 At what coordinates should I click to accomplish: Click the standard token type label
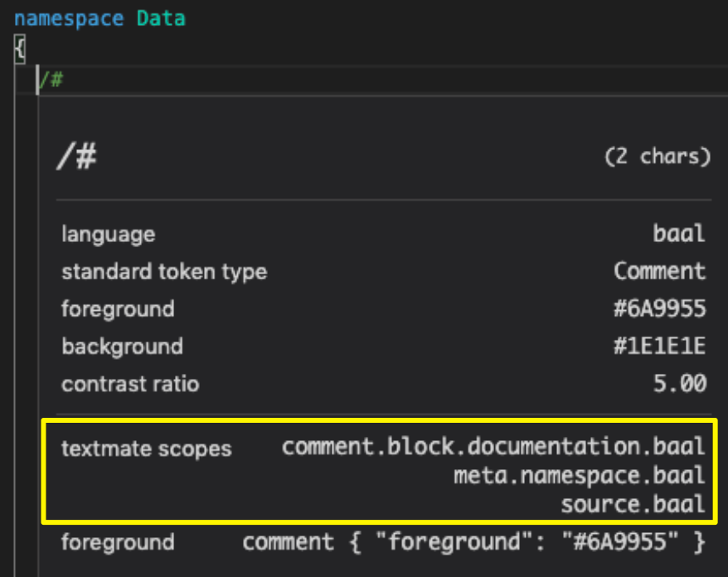click(x=164, y=272)
